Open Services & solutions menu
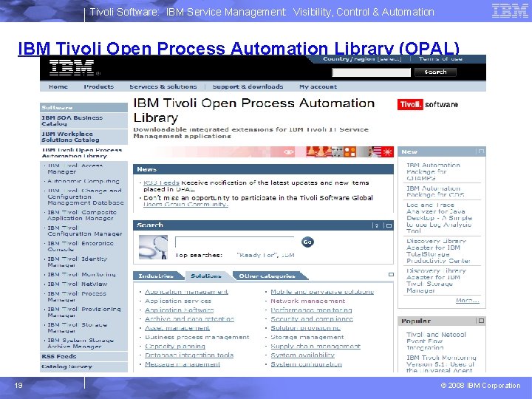Viewport: 532px width, 399px height. (x=163, y=86)
